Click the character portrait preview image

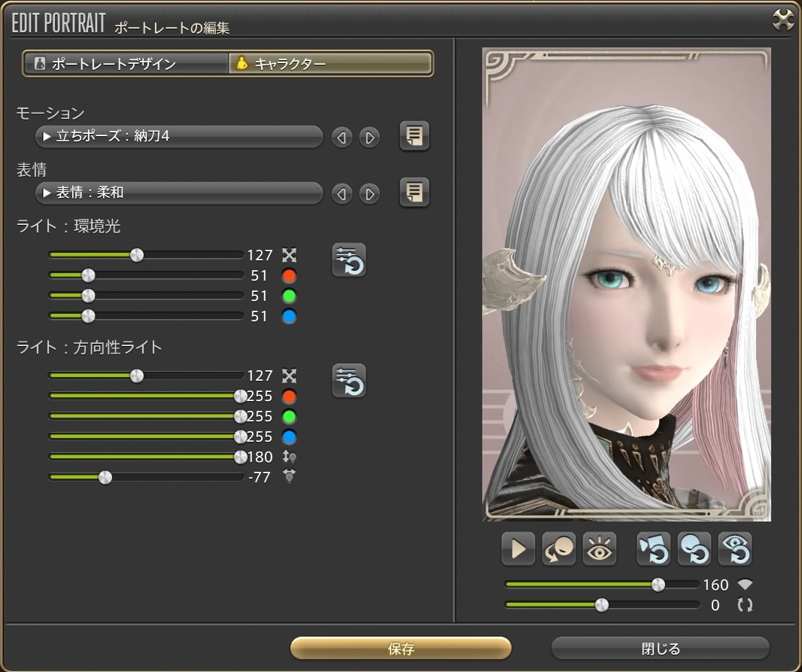point(626,284)
